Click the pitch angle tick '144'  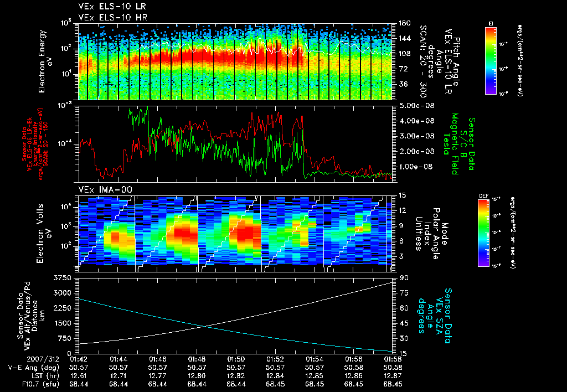point(405,38)
